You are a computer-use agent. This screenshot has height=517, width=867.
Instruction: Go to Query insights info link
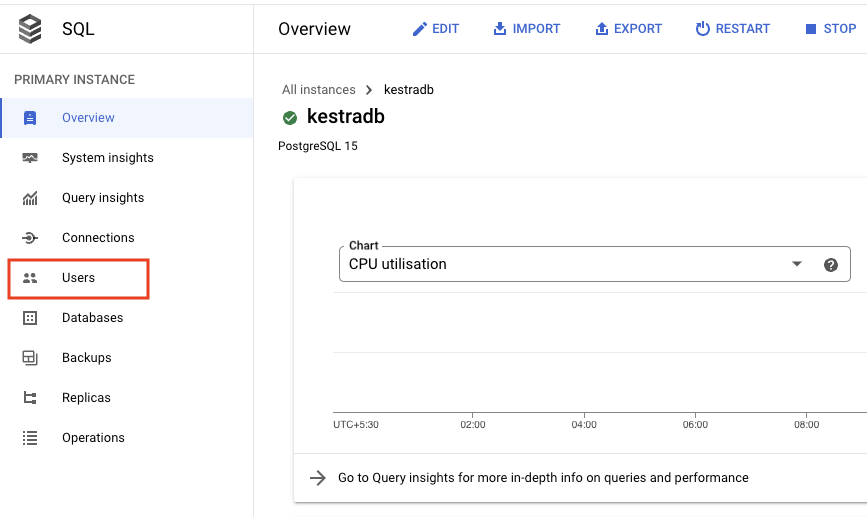point(542,478)
